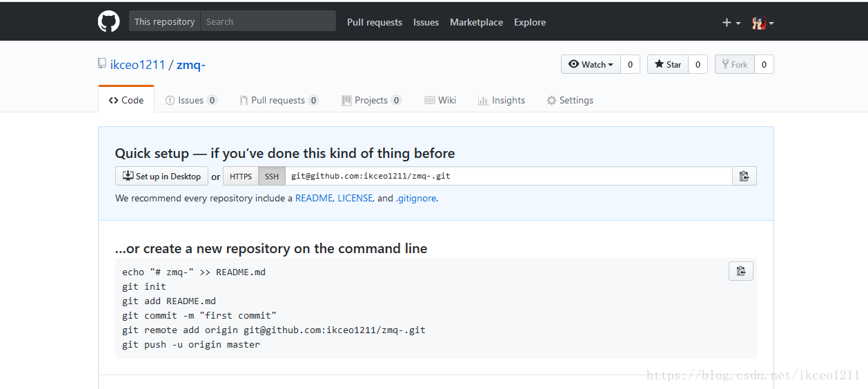Expand the plus create-new dropdown

(731, 22)
